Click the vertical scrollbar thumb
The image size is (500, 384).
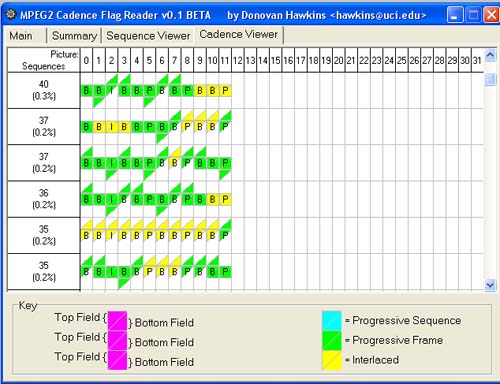click(490, 79)
